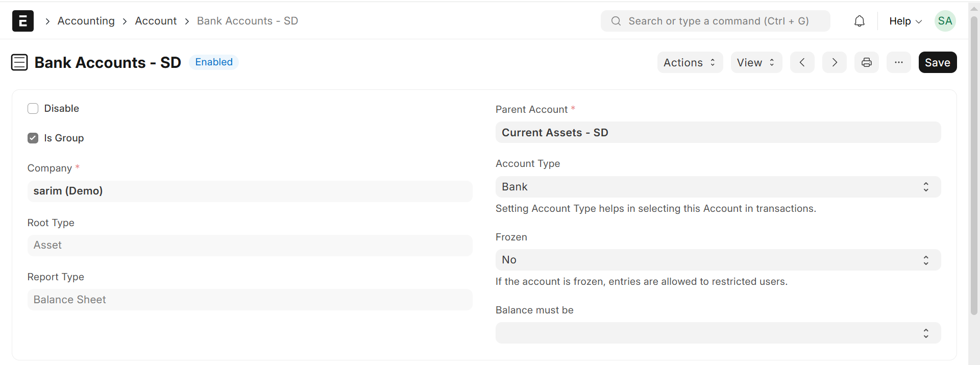The width and height of the screenshot is (980, 365).
Task: Open the three-dot more options menu
Action: pos(898,62)
